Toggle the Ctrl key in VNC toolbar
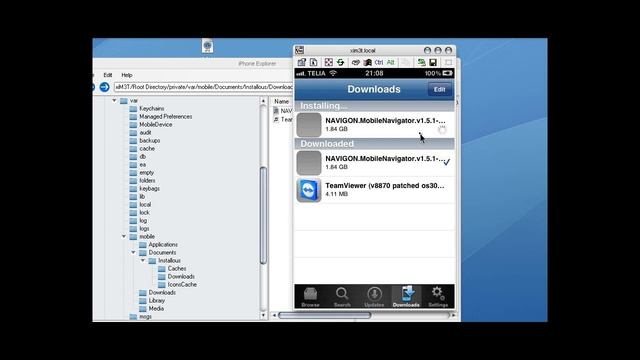This screenshot has width=640, height=360. point(379,62)
